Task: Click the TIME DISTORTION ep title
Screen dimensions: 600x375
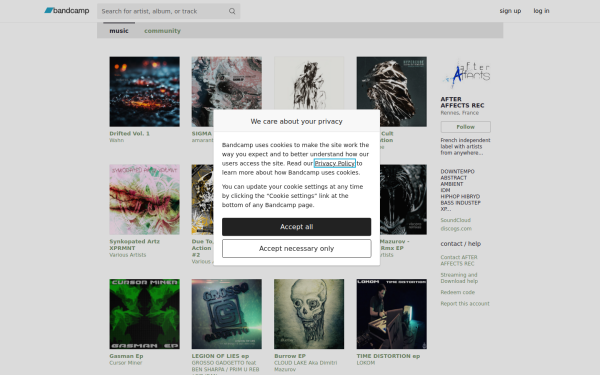Action: pos(388,356)
